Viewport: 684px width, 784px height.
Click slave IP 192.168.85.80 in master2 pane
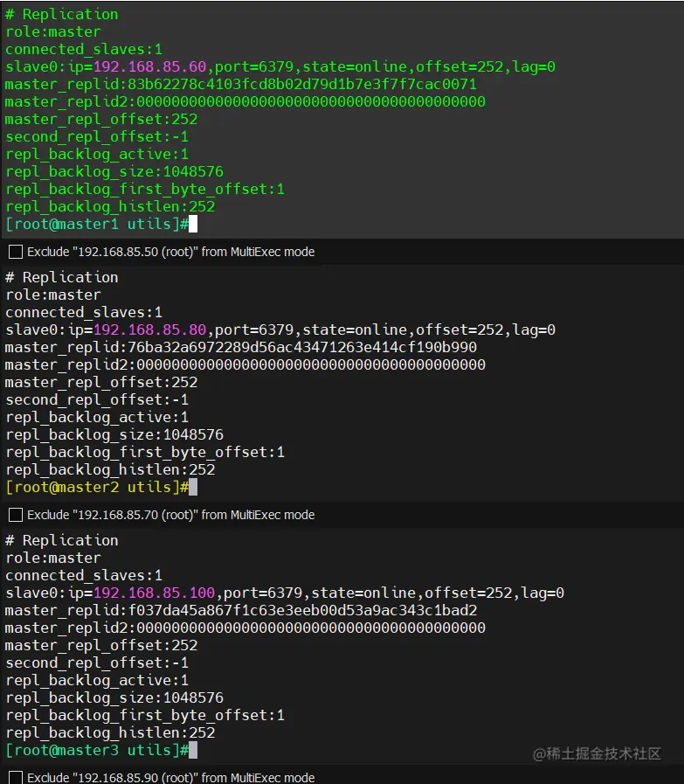coord(150,330)
